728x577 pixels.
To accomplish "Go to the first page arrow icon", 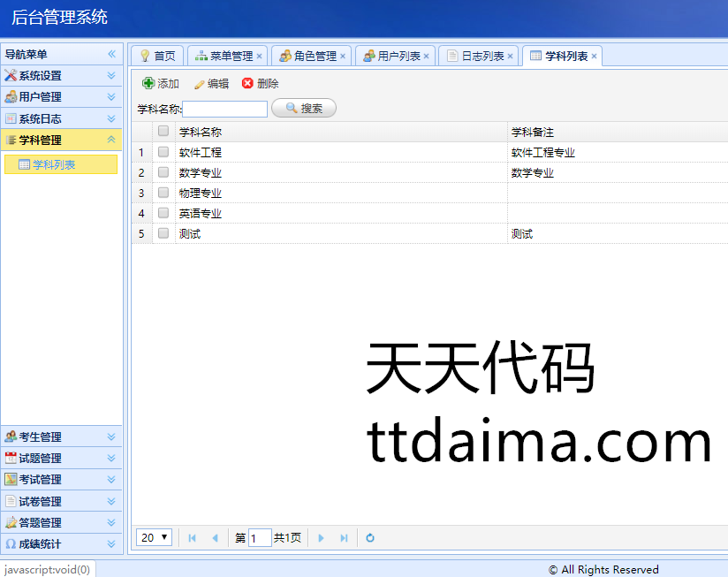I will [192, 538].
